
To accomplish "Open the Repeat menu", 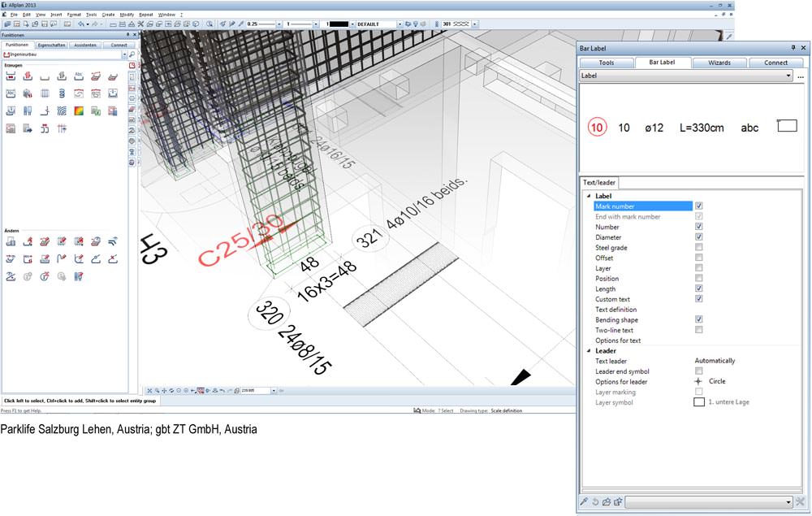I will pos(146,15).
